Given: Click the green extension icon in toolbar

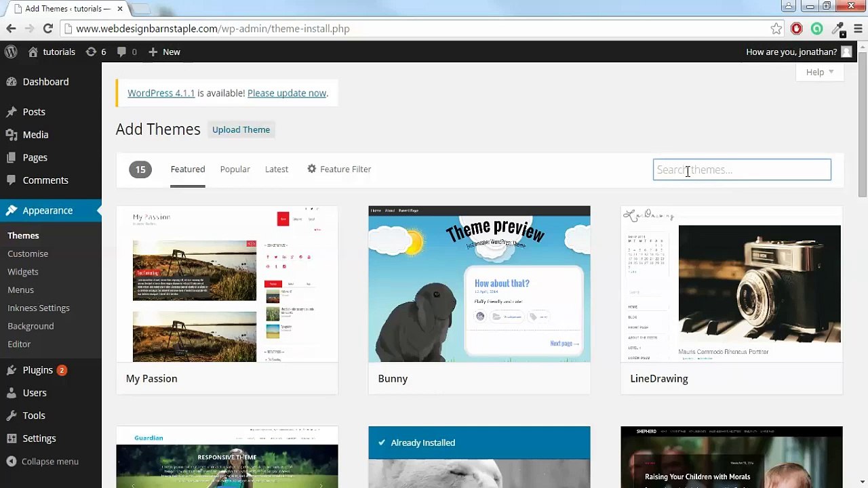Looking at the screenshot, I should click(817, 28).
